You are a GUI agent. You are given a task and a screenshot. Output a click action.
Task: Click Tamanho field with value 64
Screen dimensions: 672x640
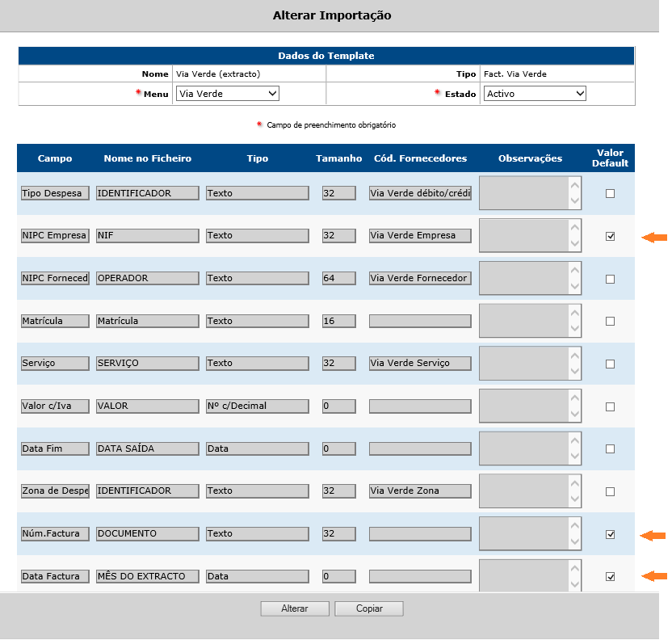click(x=339, y=278)
